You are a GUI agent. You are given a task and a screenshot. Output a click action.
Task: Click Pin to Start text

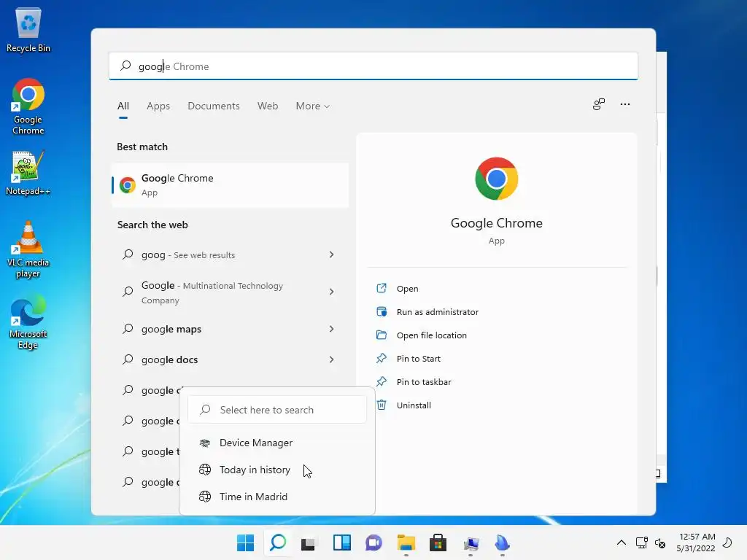click(418, 359)
